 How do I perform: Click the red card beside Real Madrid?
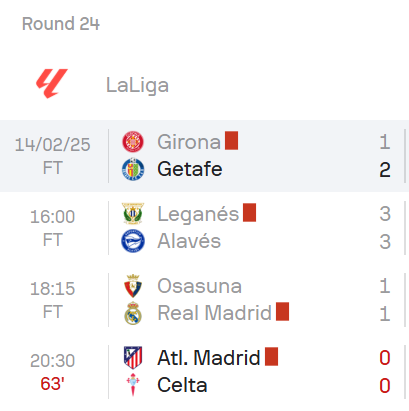coord(282,312)
